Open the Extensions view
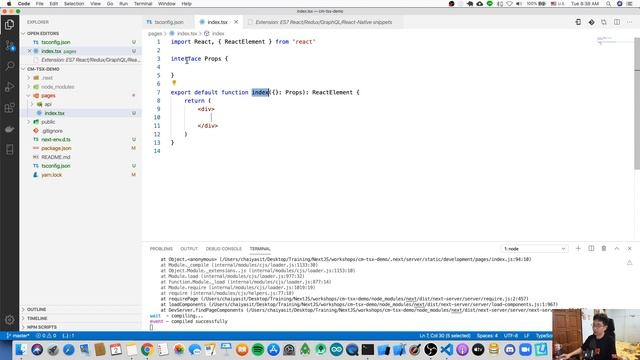 pyautogui.click(x=9, y=108)
